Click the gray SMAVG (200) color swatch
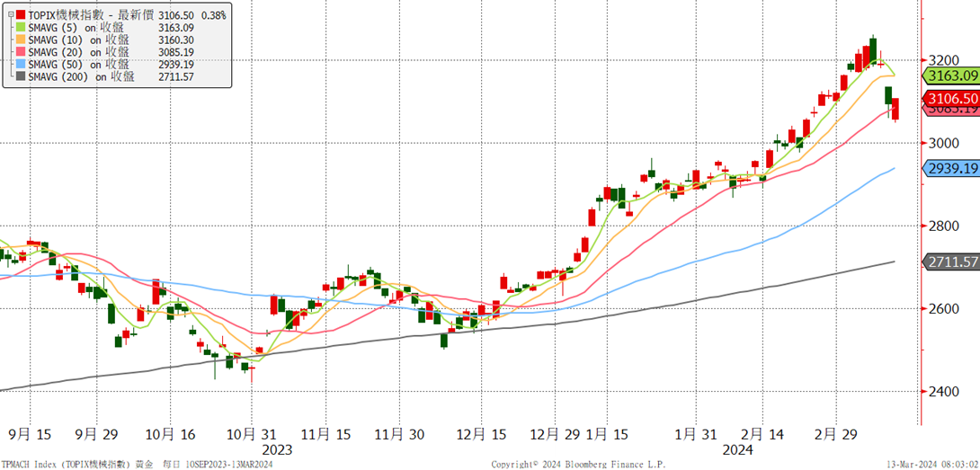 tap(22, 77)
